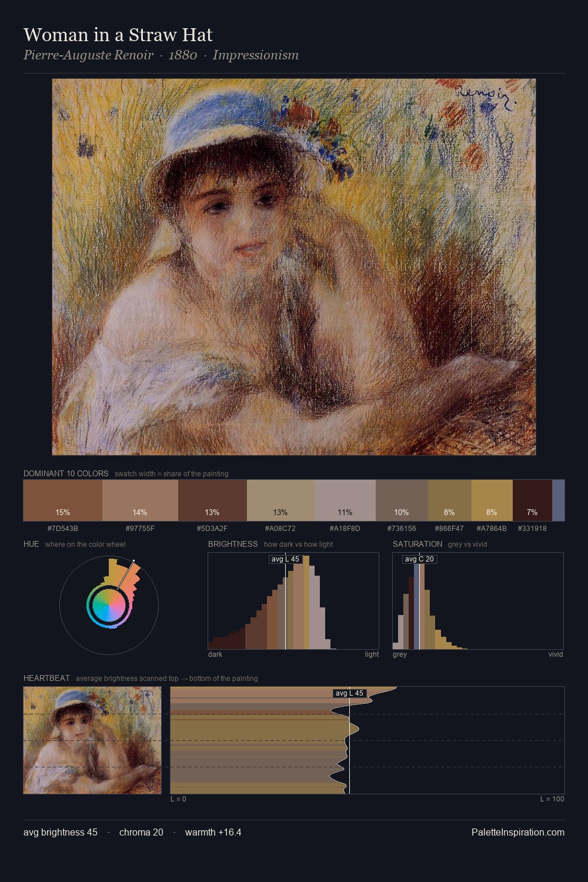The height and width of the screenshot is (882, 588).
Task: Click the 'grey' axis label
Action: point(400,654)
